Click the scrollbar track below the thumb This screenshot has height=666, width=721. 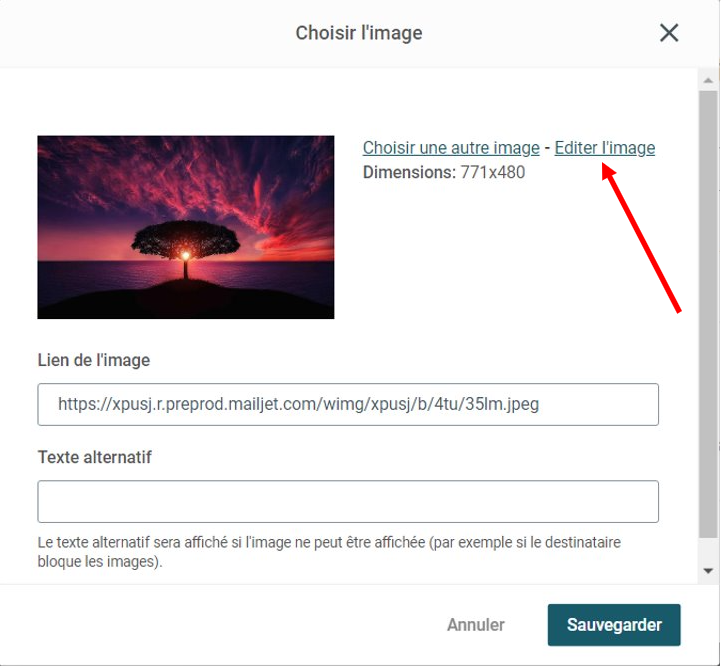tap(708, 549)
